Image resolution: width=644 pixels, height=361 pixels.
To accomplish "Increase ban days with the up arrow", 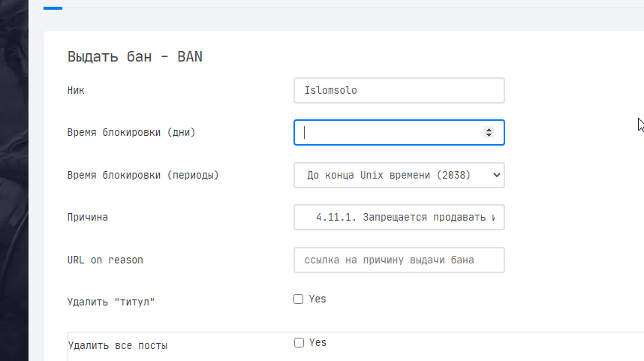I will [489, 129].
